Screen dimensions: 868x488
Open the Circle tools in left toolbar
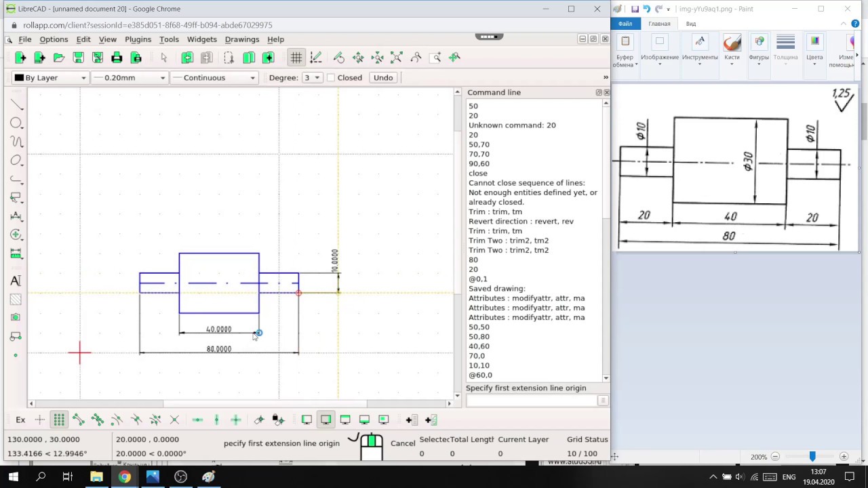tap(16, 123)
